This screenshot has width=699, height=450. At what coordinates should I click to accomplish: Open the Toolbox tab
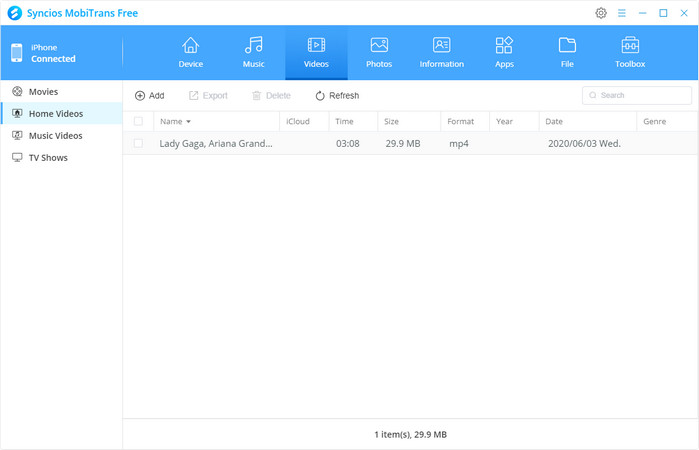630,53
